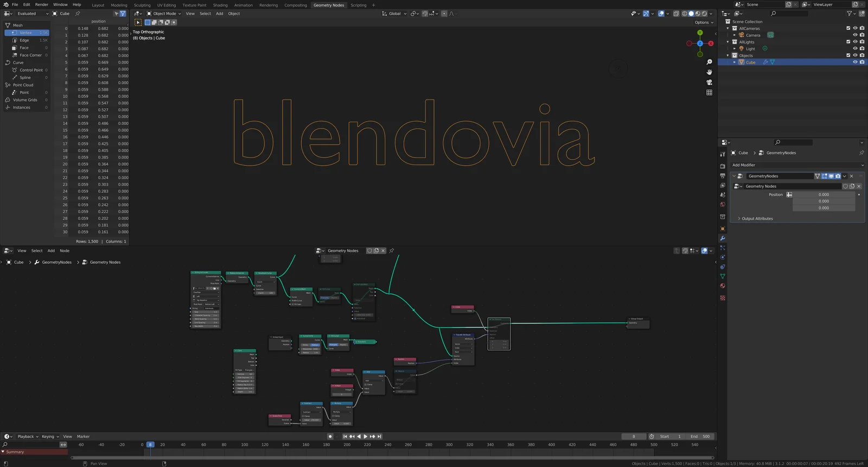Switch to wireframe viewport shading

pyautogui.click(x=685, y=14)
